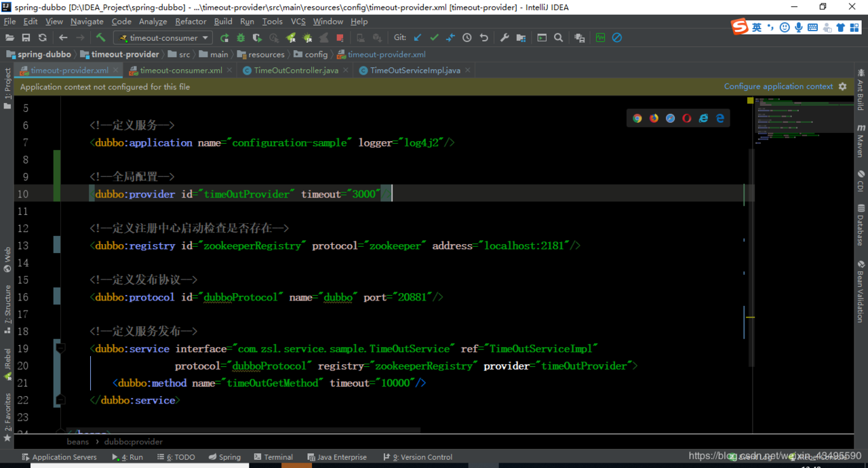Open the VCS menu
The width and height of the screenshot is (868, 468).
(x=298, y=22)
